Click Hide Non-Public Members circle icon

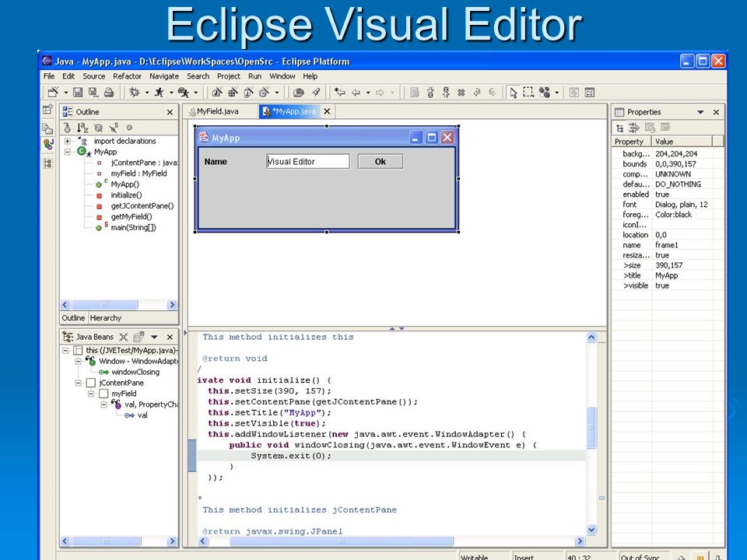pyautogui.click(x=129, y=128)
